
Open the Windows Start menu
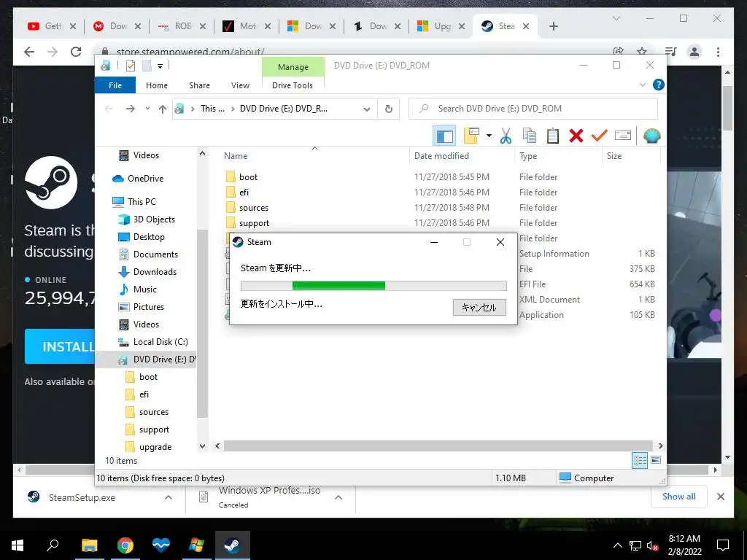click(18, 545)
